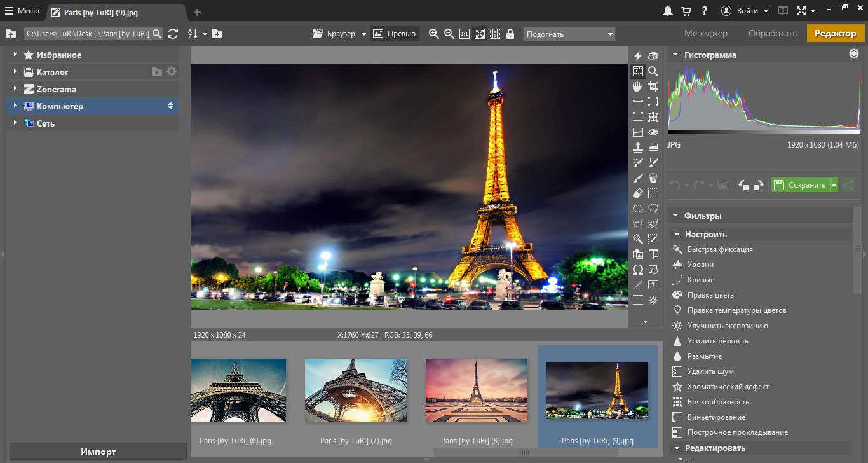Select thumbnail Paris [by TuRi] (7).jpg

[x=356, y=391]
